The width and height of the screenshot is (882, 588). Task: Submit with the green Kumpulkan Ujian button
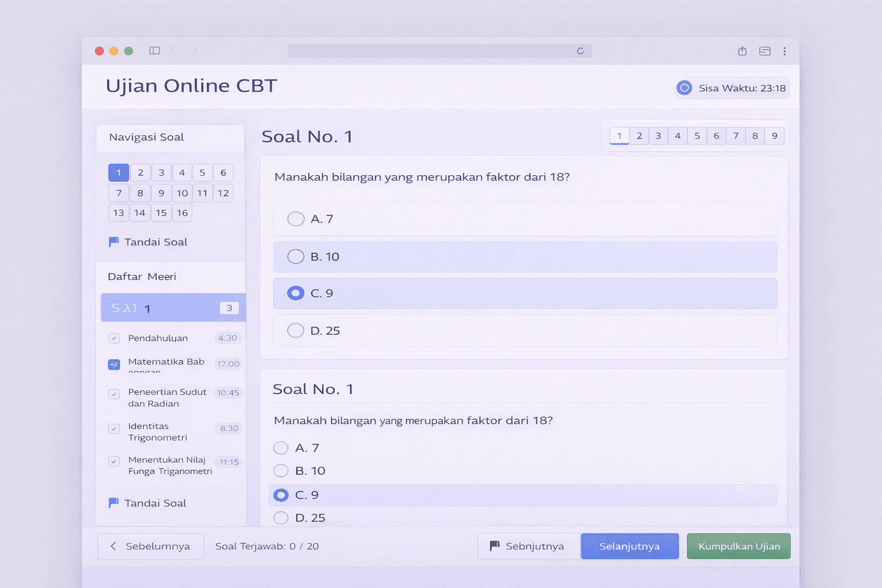coord(738,546)
